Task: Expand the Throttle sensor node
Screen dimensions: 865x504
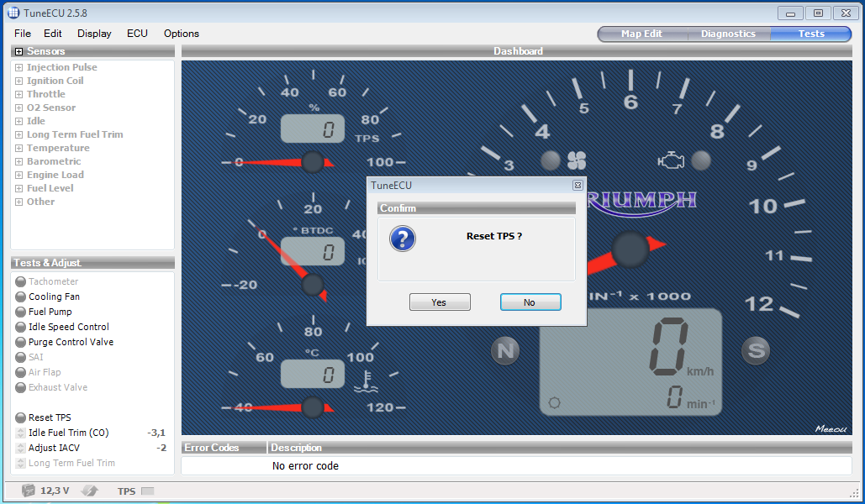Action: [x=18, y=94]
